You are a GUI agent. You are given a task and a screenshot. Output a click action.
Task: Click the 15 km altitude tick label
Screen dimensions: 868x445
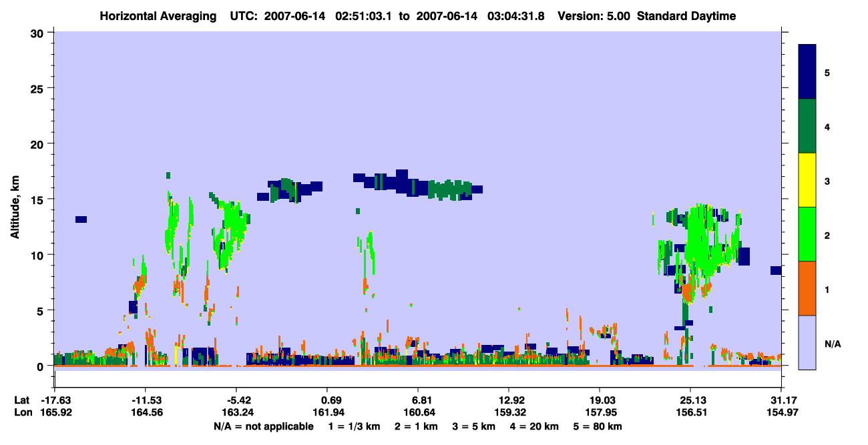[x=37, y=199]
